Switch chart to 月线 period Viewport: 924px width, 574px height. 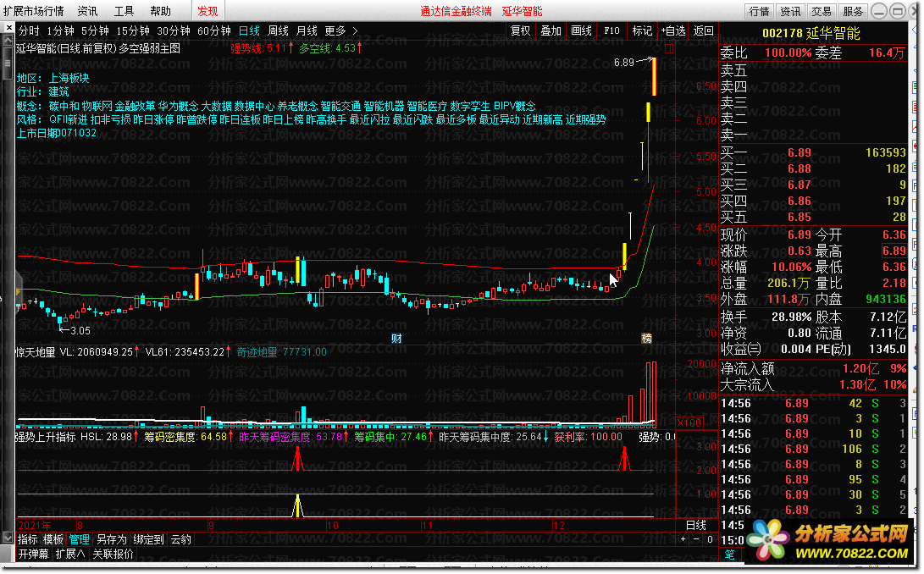click(307, 30)
